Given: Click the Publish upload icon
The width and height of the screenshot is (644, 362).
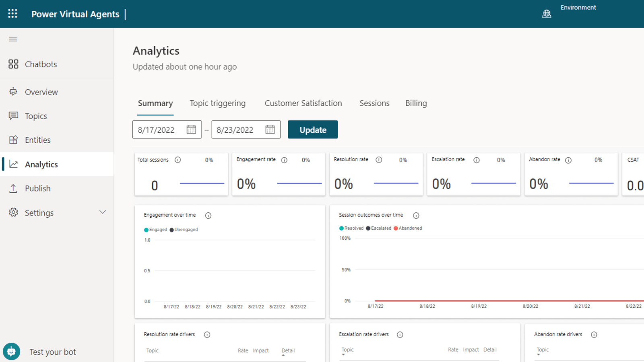Looking at the screenshot, I should 13,188.
